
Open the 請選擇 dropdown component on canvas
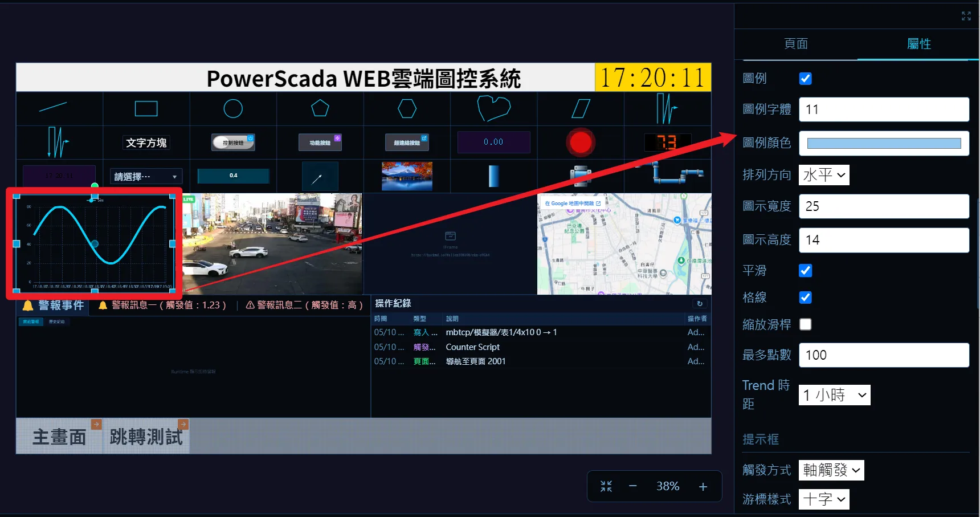(146, 177)
